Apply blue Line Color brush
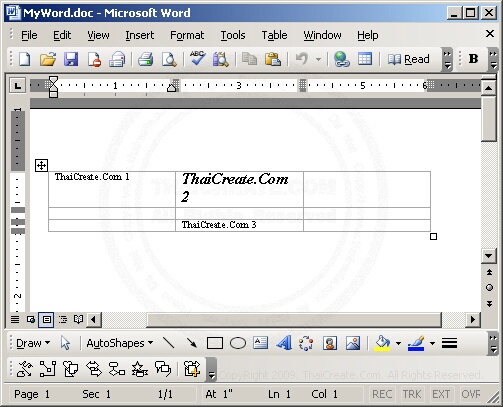Image resolution: width=503 pixels, height=407 pixels. pyautogui.click(x=416, y=343)
